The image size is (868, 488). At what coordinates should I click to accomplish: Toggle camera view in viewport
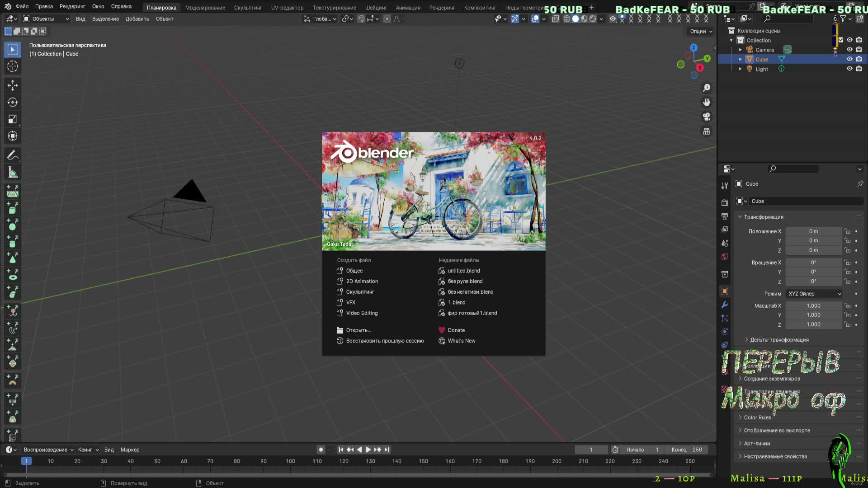click(707, 117)
